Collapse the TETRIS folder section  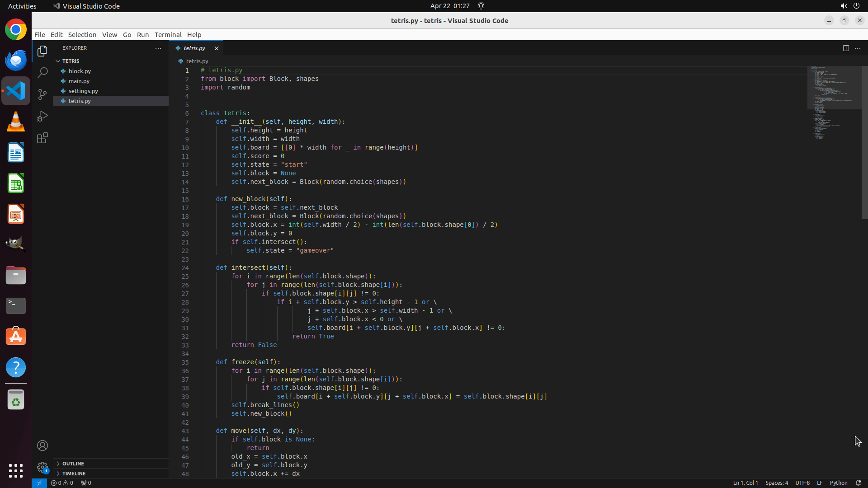(71, 61)
